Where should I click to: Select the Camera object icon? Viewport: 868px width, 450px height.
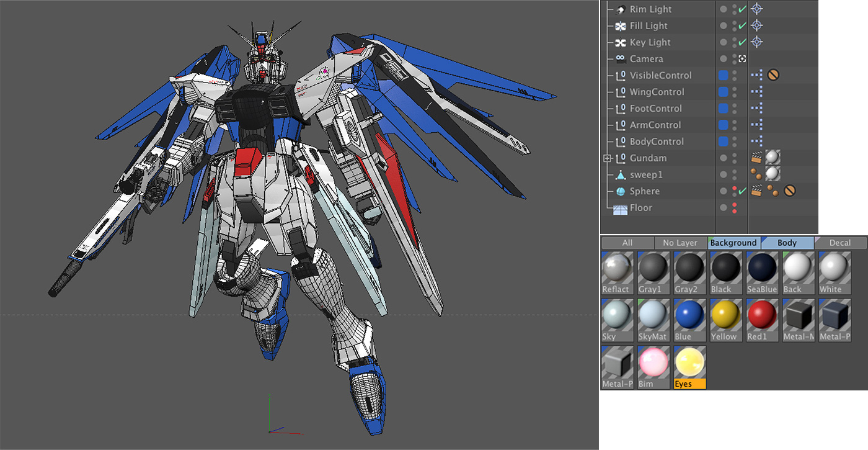point(620,58)
